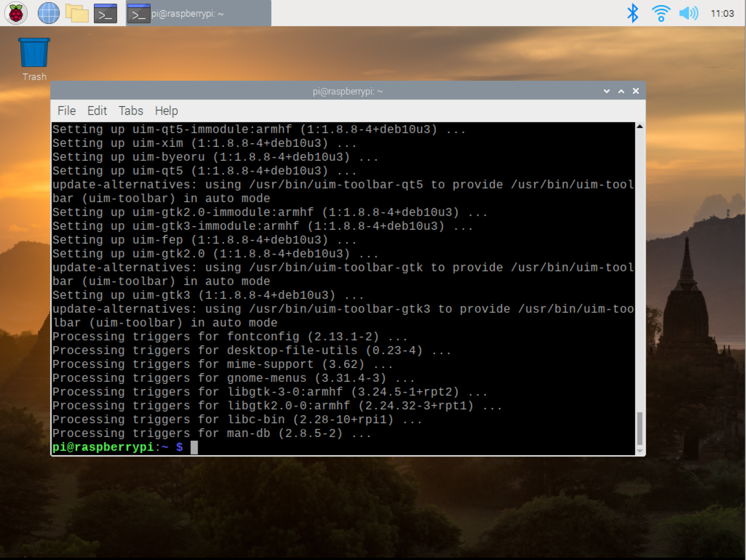Launch the web browser globe icon

[48, 13]
